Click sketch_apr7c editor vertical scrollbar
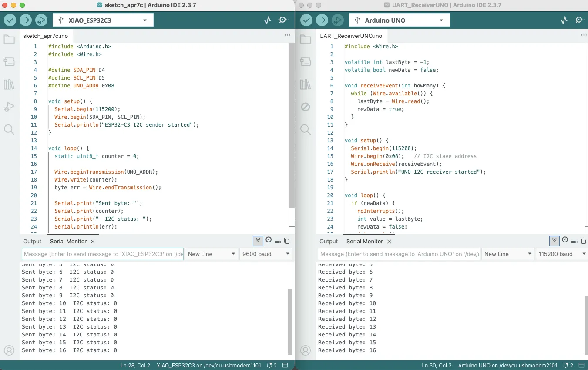Image resolution: width=588 pixels, height=370 pixels. (x=291, y=125)
